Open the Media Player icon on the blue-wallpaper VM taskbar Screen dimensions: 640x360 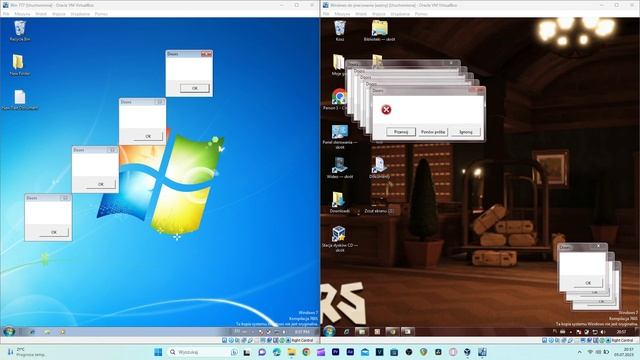click(62, 332)
